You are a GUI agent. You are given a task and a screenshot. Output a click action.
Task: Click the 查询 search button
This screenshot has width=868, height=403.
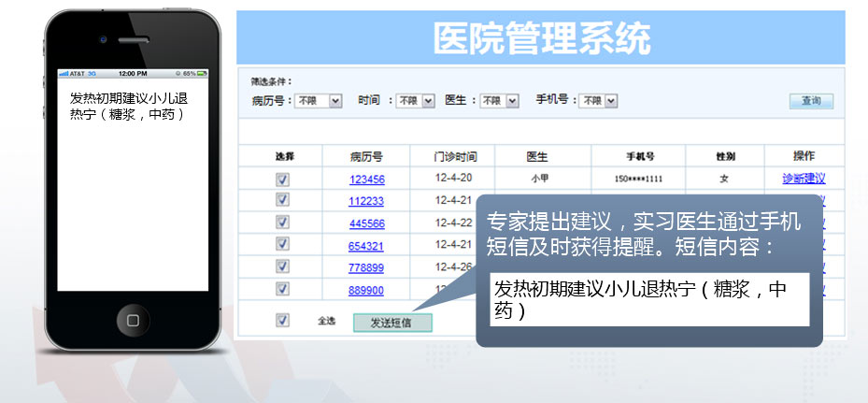[x=810, y=101]
